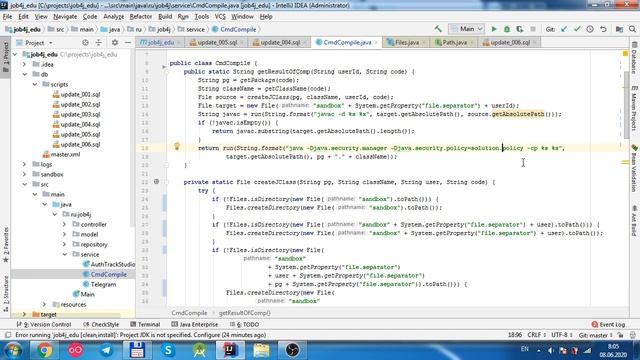The image size is (640, 360).
Task: Collapse the job4j_edu root folder
Action: click(x=15, y=54)
